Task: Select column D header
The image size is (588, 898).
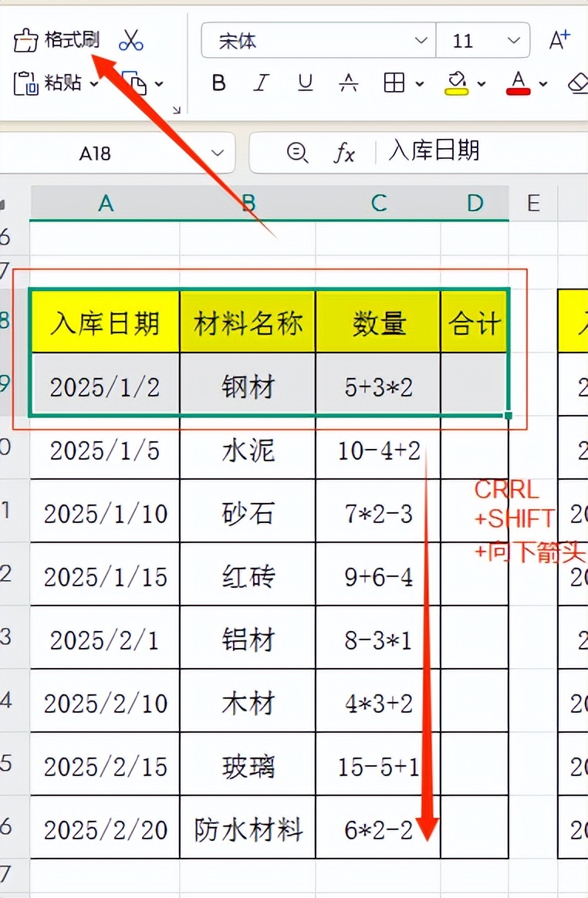Action: 475,203
